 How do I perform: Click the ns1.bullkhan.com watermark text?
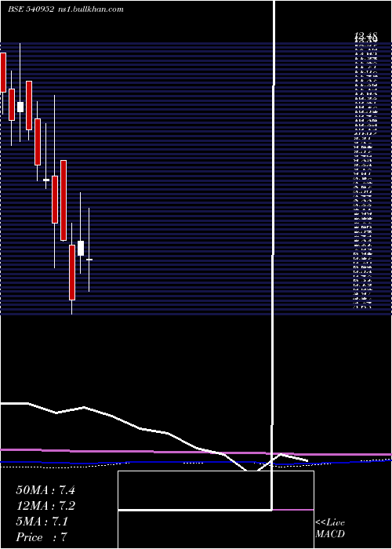pos(90,9)
